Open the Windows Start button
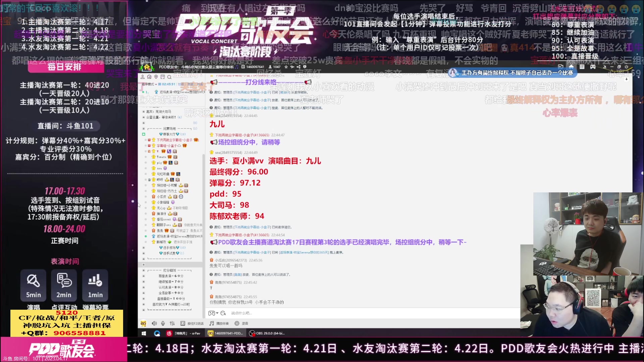Image resolution: width=644 pixels, height=362 pixels. tap(144, 333)
